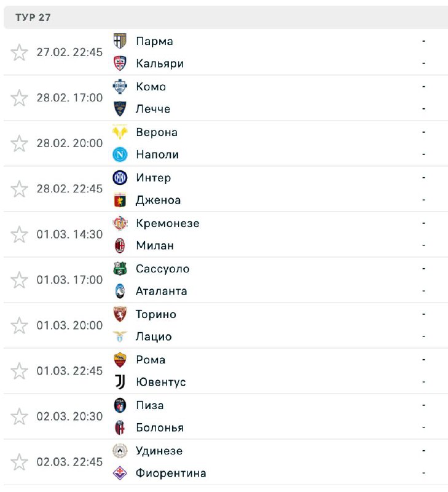Click the Roma club badge
This screenshot has height=492, width=448.
120,360
